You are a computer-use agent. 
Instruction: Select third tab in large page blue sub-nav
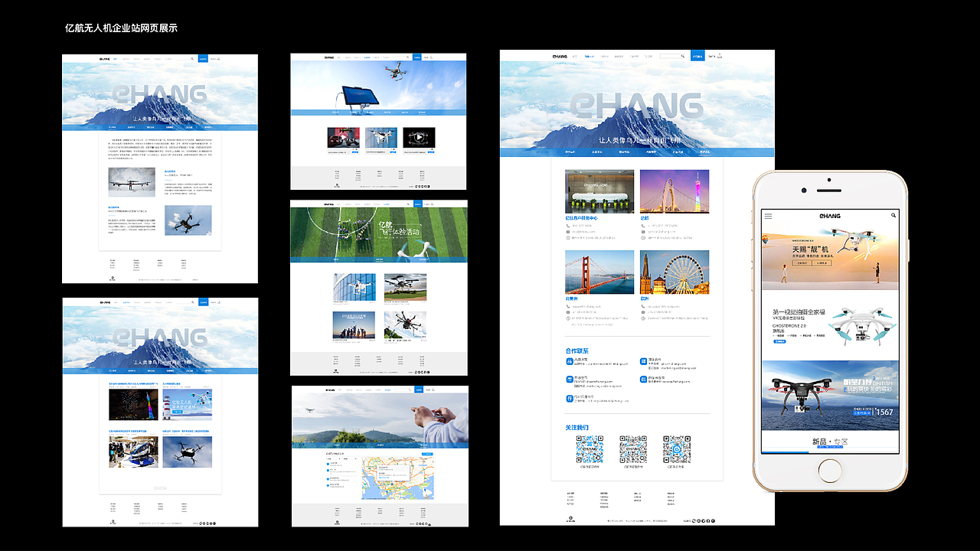coord(624,152)
